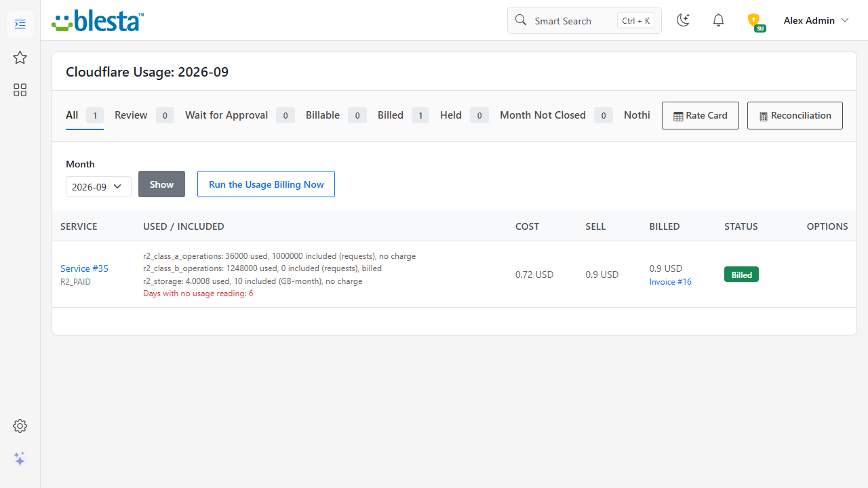The image size is (868, 488).
Task: Switch to the Held tab
Action: tap(464, 115)
